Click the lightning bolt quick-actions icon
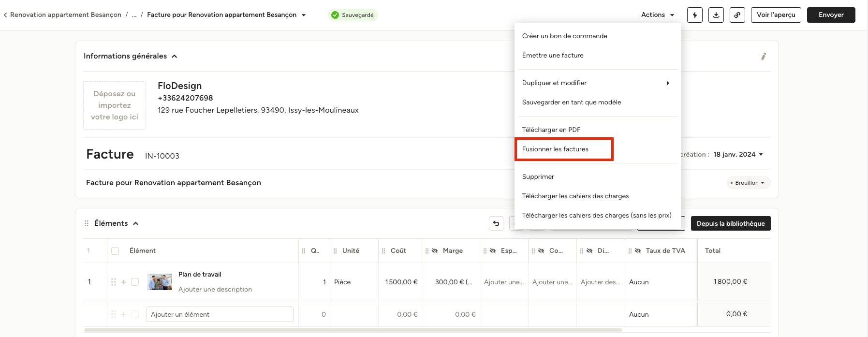 click(x=695, y=15)
